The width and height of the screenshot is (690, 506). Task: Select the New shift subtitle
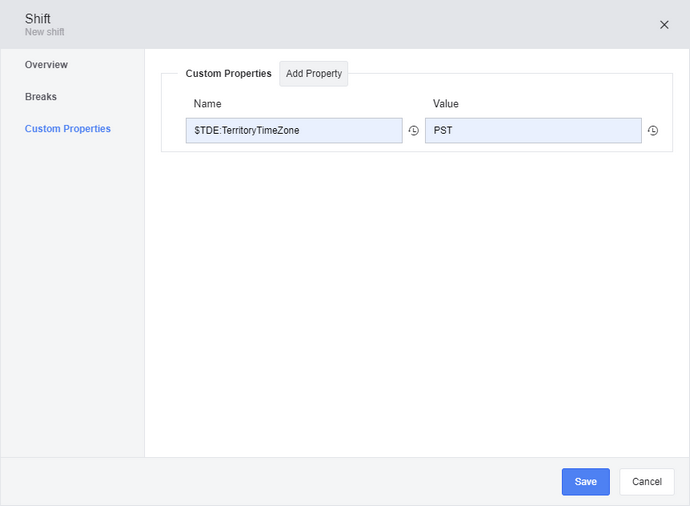[x=44, y=32]
